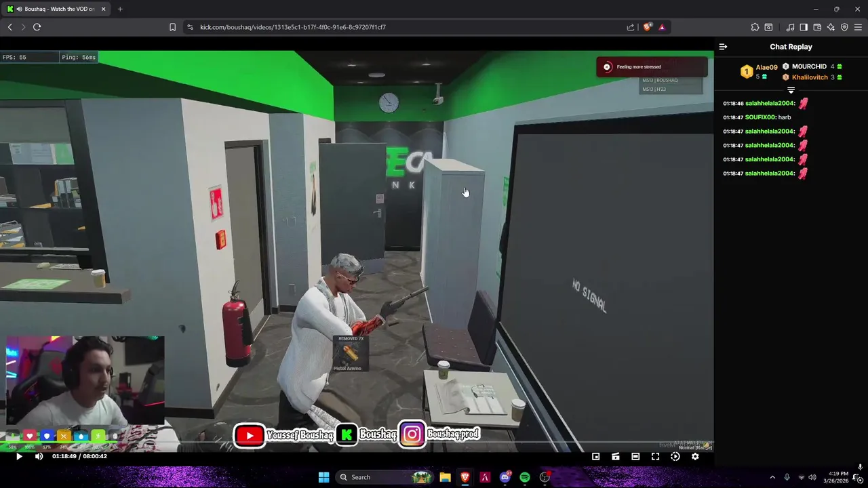The image size is (868, 488).
Task: Play the VOD video
Action: (19, 456)
